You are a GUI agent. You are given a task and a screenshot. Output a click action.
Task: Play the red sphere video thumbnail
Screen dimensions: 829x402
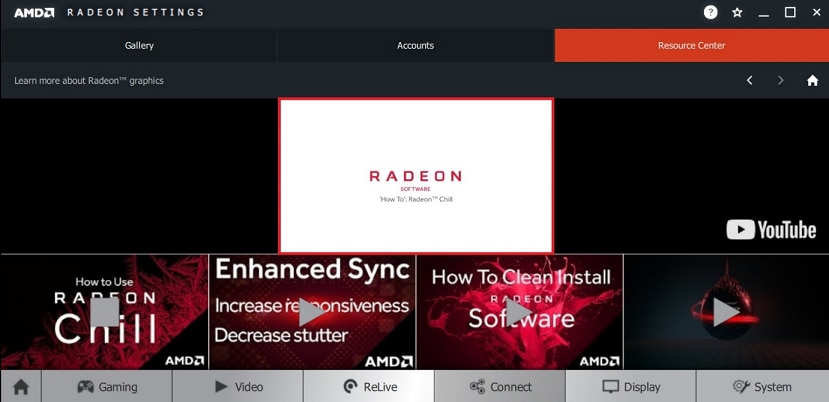pyautogui.click(x=726, y=312)
